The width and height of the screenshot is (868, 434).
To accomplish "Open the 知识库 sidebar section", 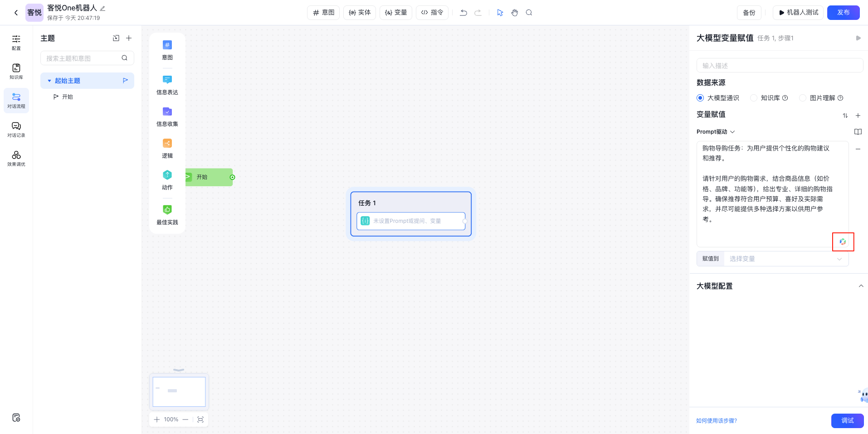I will click(16, 71).
